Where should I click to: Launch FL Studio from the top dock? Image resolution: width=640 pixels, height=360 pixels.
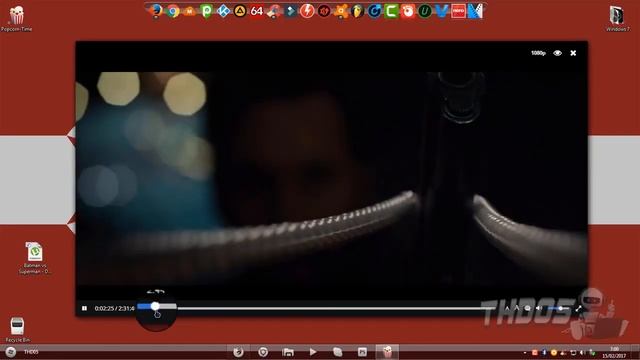tap(357, 11)
